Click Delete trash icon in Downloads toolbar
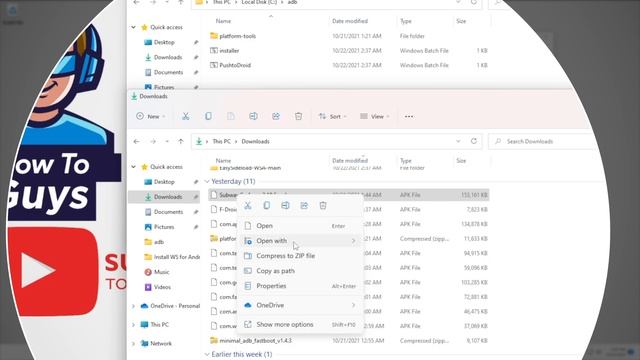 click(298, 116)
